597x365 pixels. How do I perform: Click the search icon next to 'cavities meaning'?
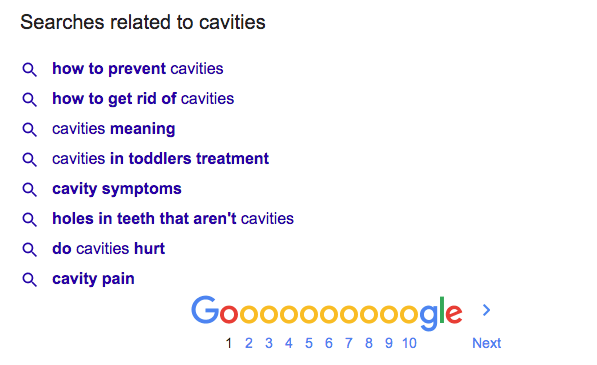(29, 130)
